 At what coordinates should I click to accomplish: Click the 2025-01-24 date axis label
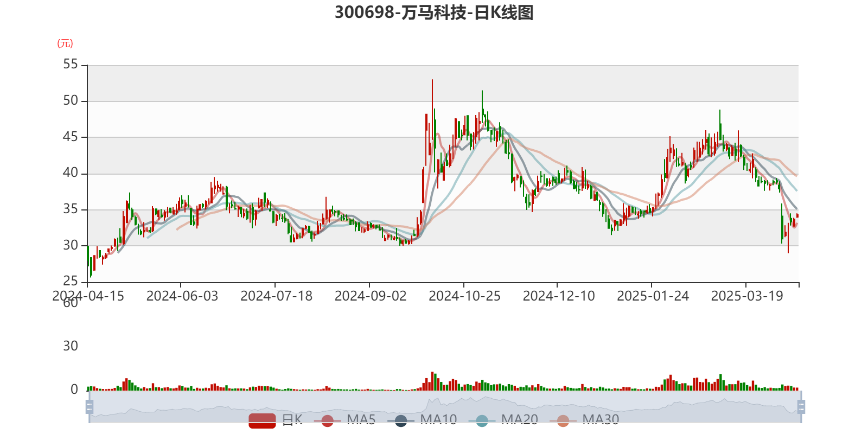653,296
